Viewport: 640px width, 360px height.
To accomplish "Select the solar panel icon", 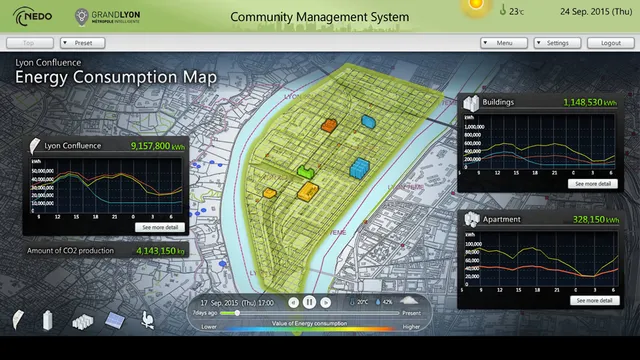I will click(x=115, y=320).
